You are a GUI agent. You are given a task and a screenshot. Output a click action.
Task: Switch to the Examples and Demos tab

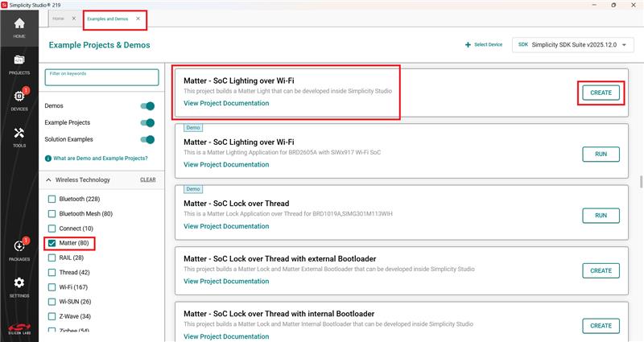[108, 19]
